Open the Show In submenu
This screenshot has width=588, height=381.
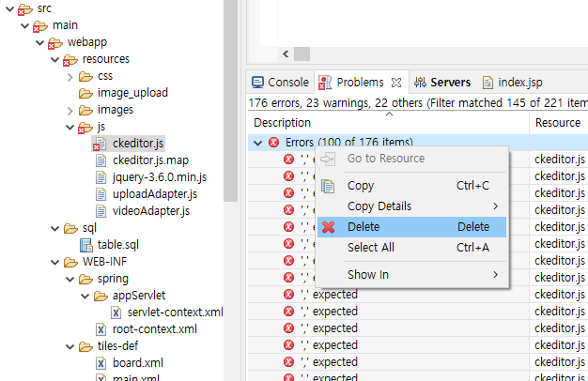pos(411,275)
